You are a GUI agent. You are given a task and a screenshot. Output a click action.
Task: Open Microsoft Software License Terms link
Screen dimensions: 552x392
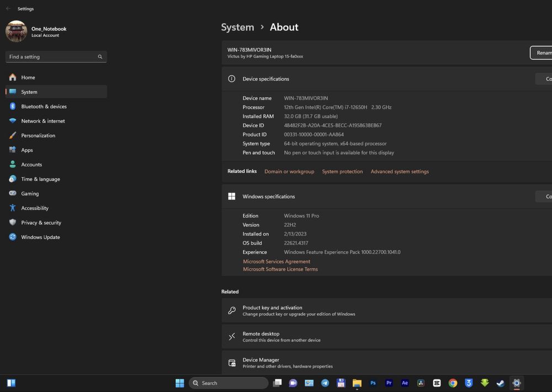(x=280, y=269)
